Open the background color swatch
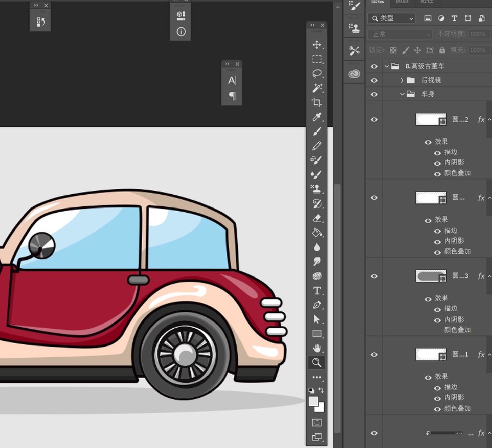492x448 pixels. click(321, 409)
